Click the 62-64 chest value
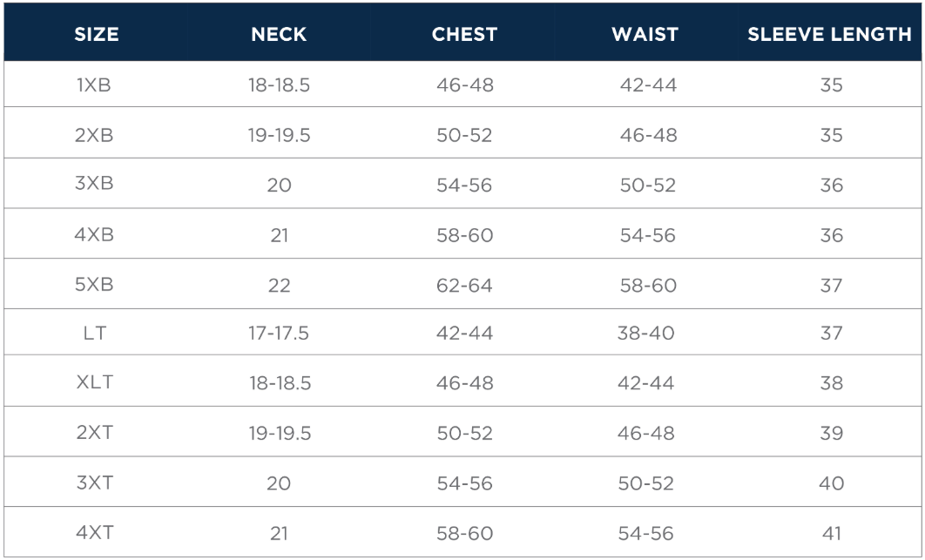The height and width of the screenshot is (560, 925). [x=464, y=285]
